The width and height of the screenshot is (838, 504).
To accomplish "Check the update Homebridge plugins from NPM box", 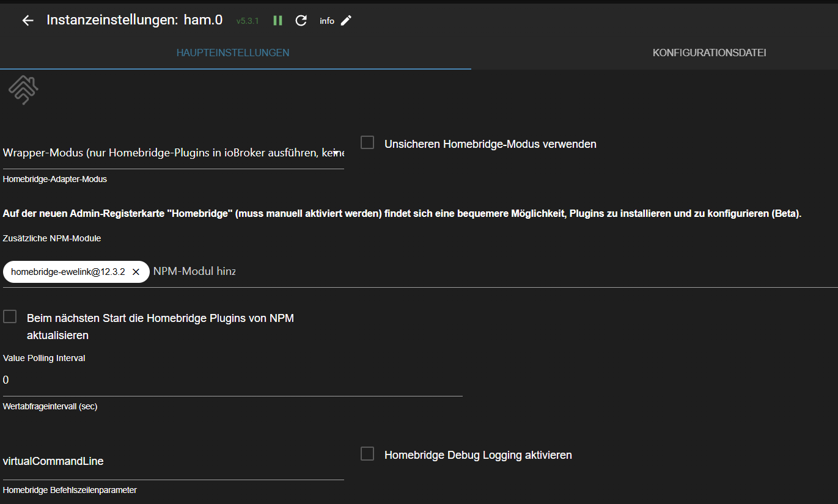I will [10, 317].
